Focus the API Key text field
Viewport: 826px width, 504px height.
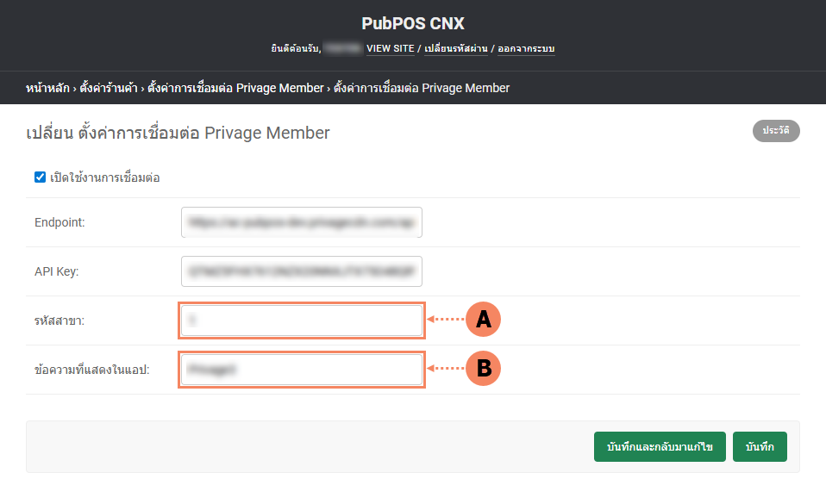point(302,271)
